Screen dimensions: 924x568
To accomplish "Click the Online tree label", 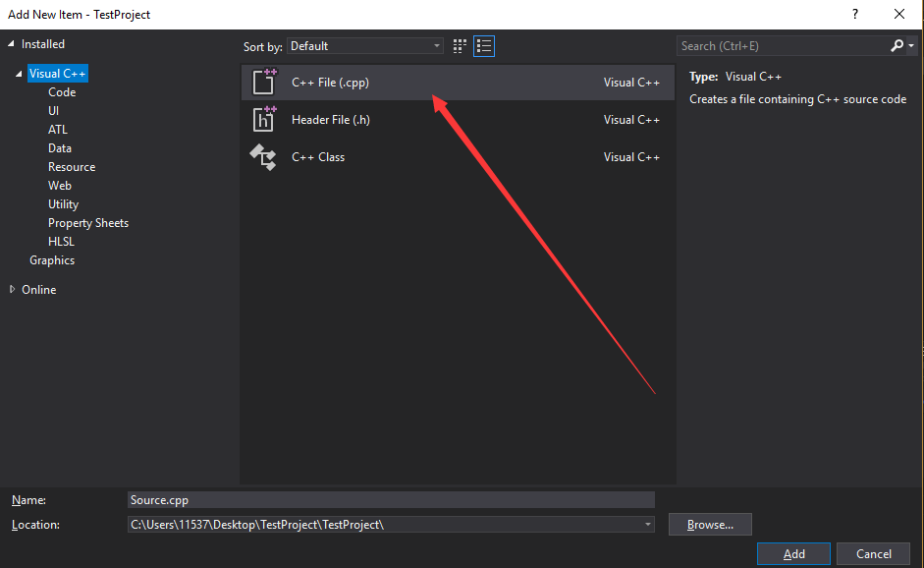I will (39, 290).
